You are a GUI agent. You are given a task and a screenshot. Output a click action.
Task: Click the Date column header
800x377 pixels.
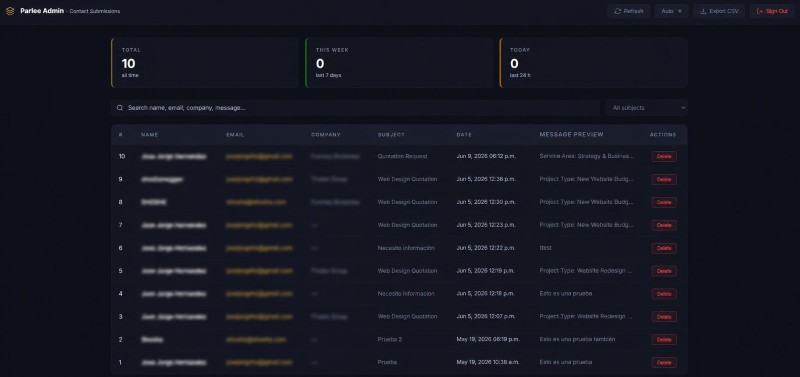click(x=464, y=135)
